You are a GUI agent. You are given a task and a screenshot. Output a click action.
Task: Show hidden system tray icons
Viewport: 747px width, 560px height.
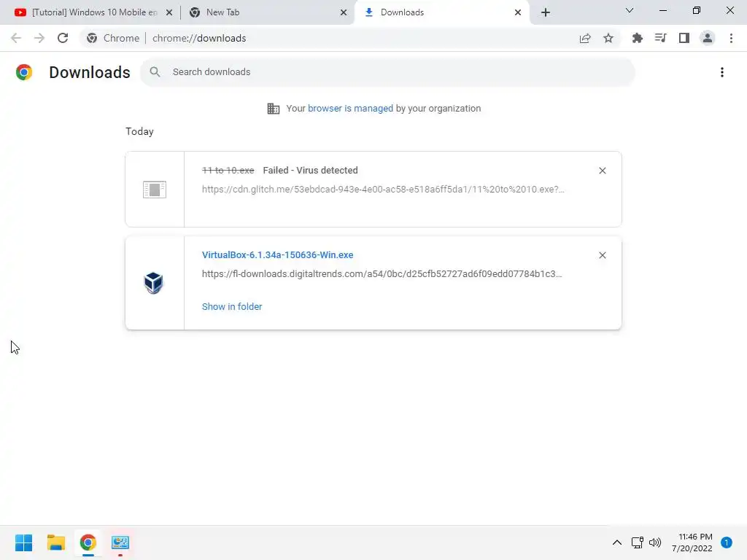click(617, 542)
